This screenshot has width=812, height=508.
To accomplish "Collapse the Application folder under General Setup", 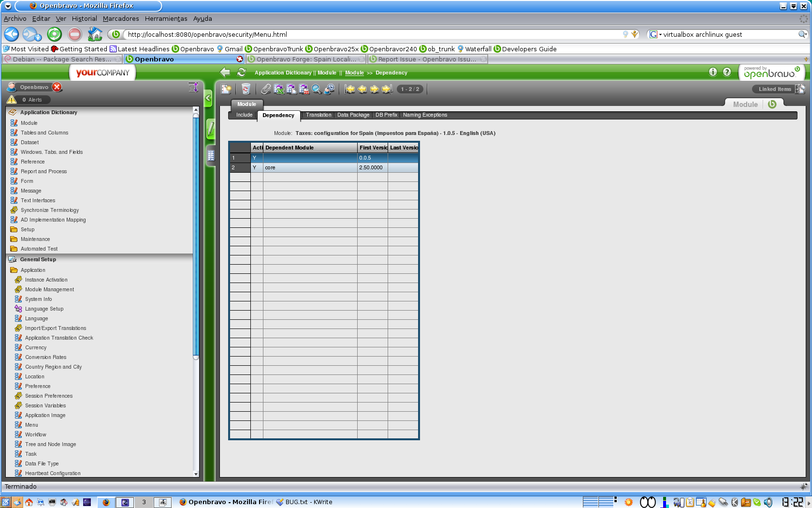I will (33, 270).
